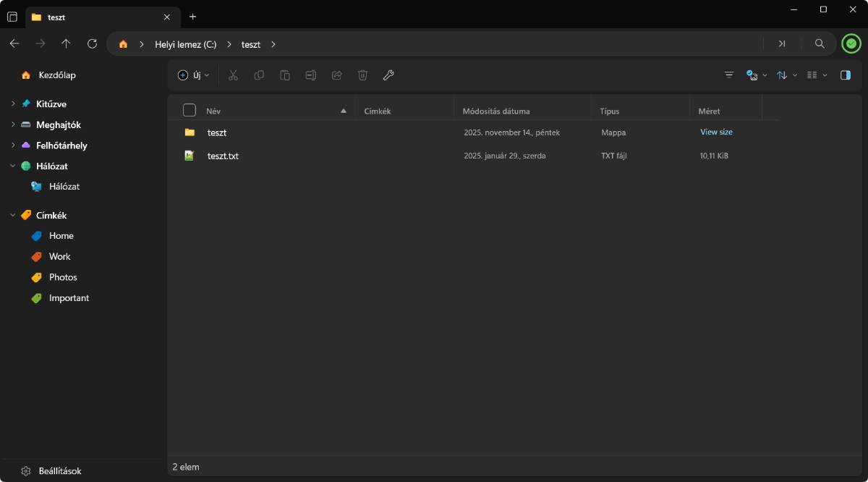The height and width of the screenshot is (482, 868).
Task: Click the Paste clipboard icon
Action: (285, 75)
